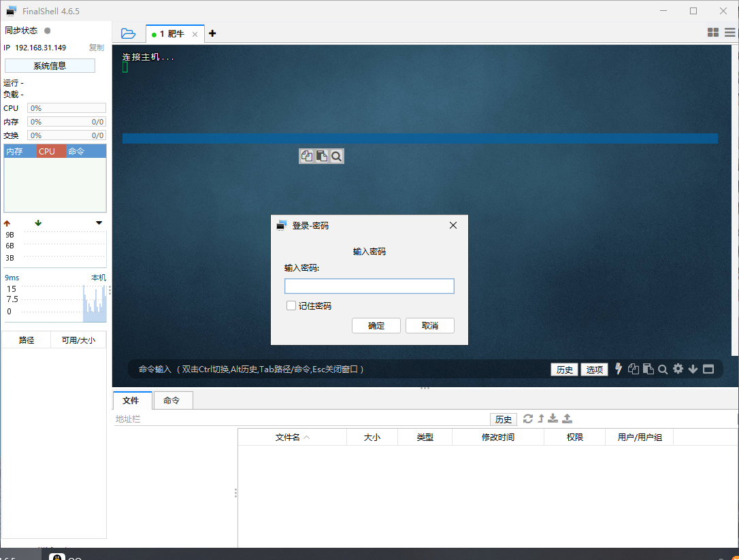Open the terminal settings gear icon
This screenshot has height=560, width=739.
point(678,369)
